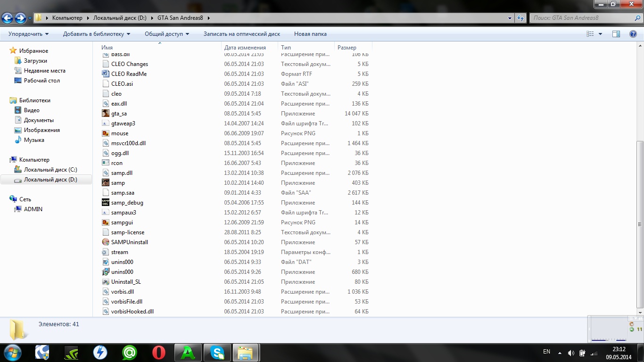
Task: Click the file list vertical scrollbar thumb
Action: coord(640,224)
